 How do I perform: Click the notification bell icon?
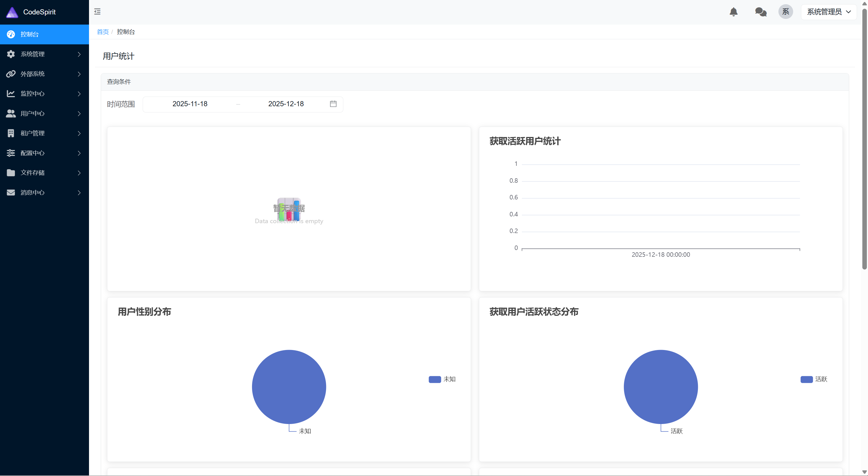pos(733,12)
